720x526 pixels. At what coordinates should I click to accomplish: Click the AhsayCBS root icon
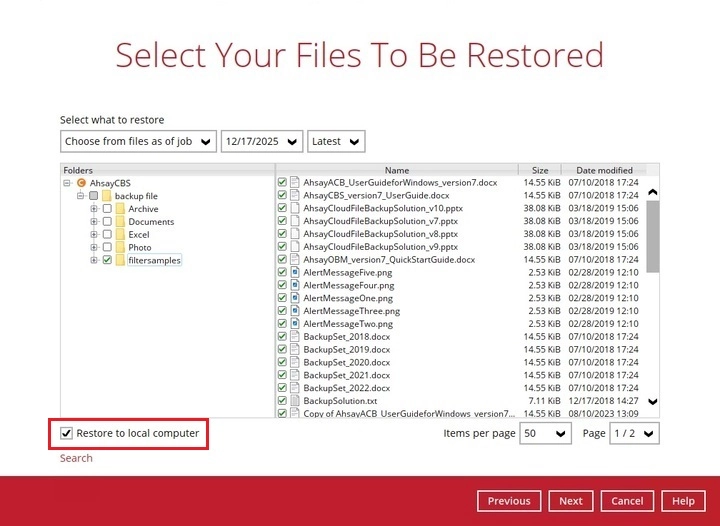coord(81,183)
